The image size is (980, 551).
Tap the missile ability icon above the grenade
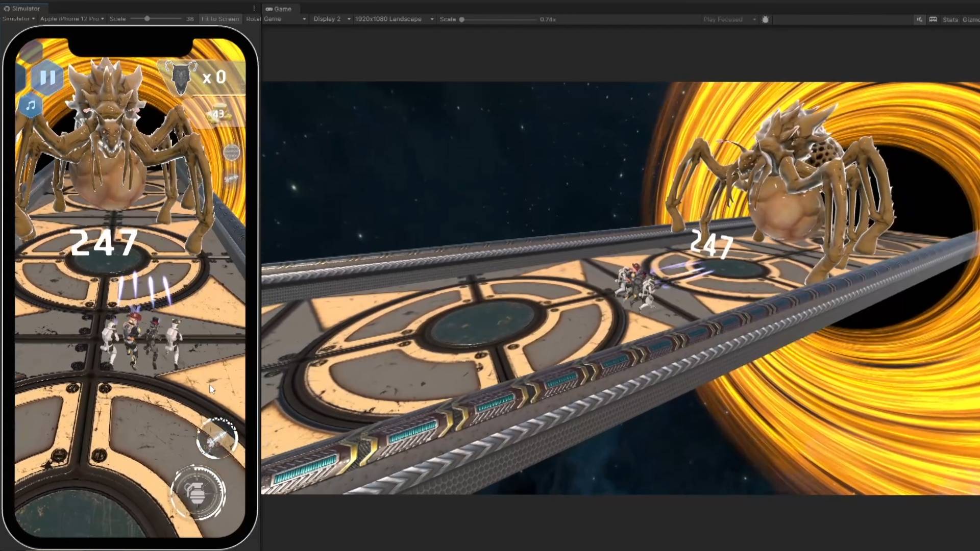[217, 439]
